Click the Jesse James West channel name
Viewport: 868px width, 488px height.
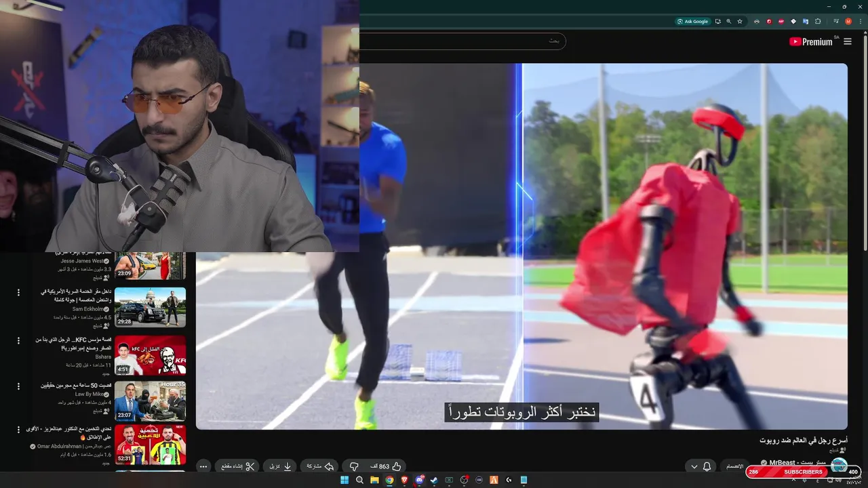[x=81, y=261]
